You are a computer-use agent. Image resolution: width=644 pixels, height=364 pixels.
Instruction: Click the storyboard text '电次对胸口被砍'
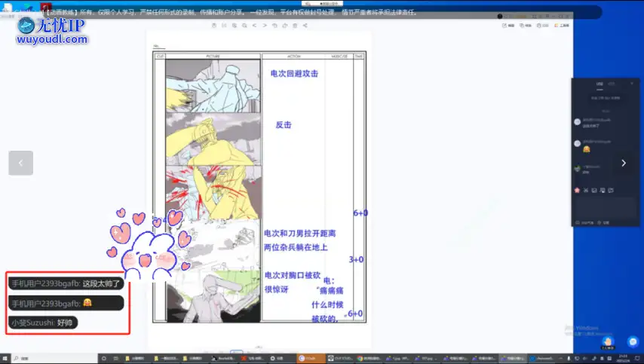point(293,275)
